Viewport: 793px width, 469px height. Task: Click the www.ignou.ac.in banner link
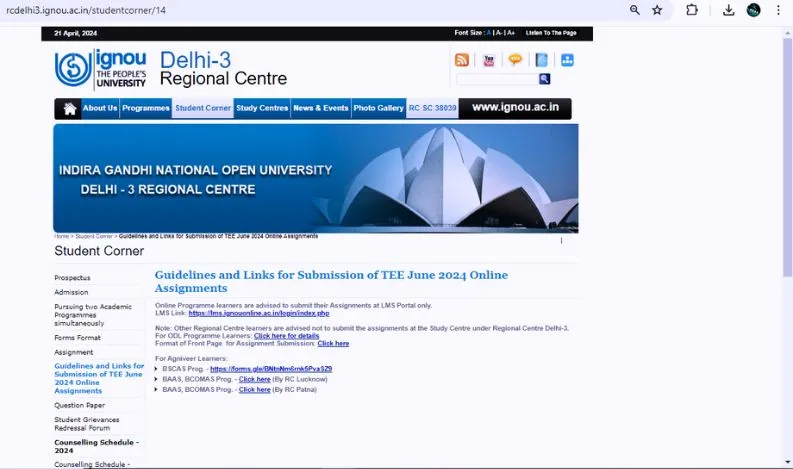point(515,107)
